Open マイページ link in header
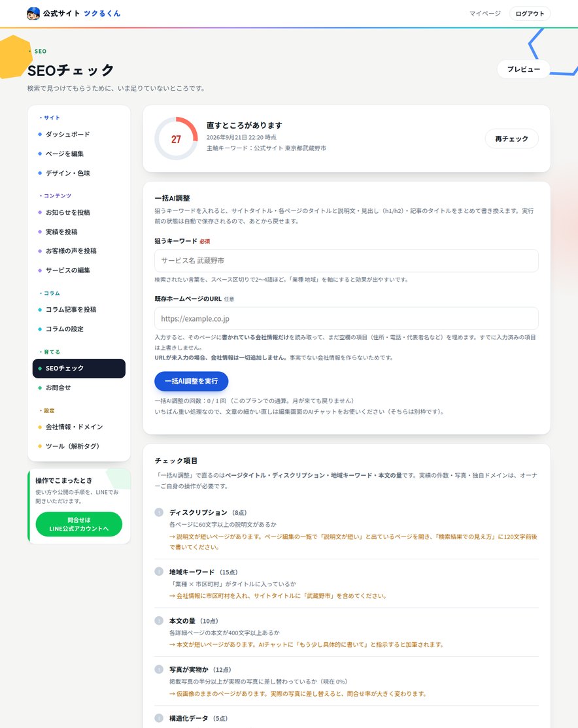This screenshot has height=728, width=578. tap(484, 14)
